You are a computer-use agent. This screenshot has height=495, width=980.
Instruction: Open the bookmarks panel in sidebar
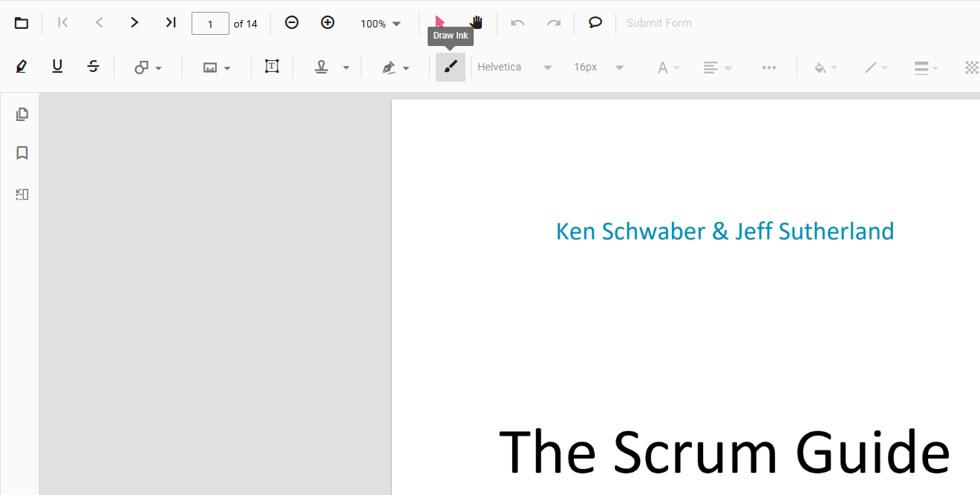coord(22,153)
